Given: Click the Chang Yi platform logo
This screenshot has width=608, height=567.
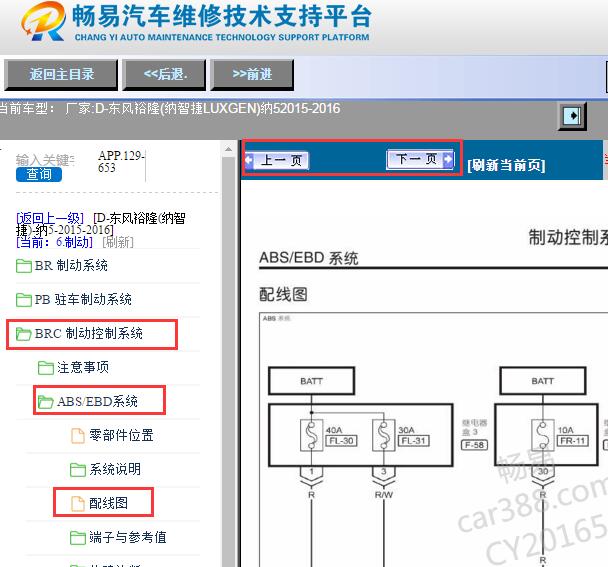Looking at the screenshot, I should (43, 21).
